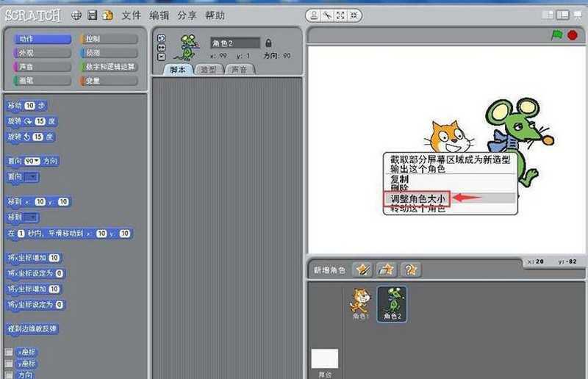
Task: Open the 文件 menu
Action: tap(131, 15)
